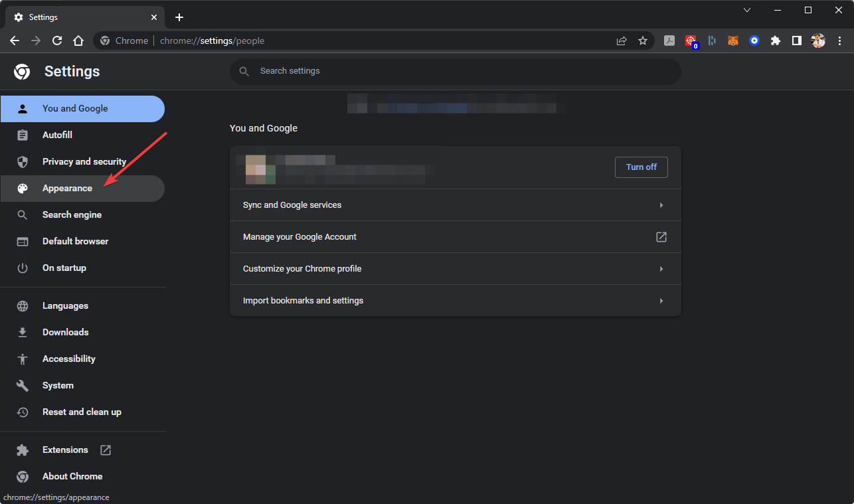Image resolution: width=854 pixels, height=504 pixels.
Task: Open System settings
Action: tap(82, 386)
